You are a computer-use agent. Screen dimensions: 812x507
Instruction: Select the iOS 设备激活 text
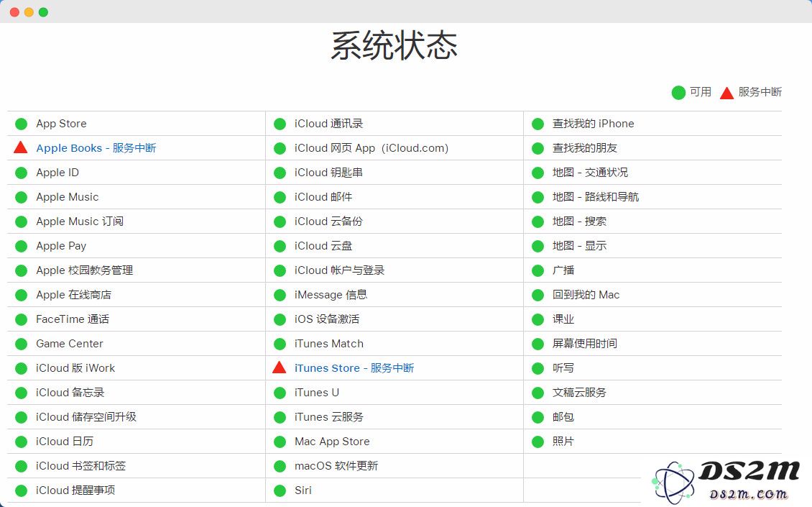(327, 319)
